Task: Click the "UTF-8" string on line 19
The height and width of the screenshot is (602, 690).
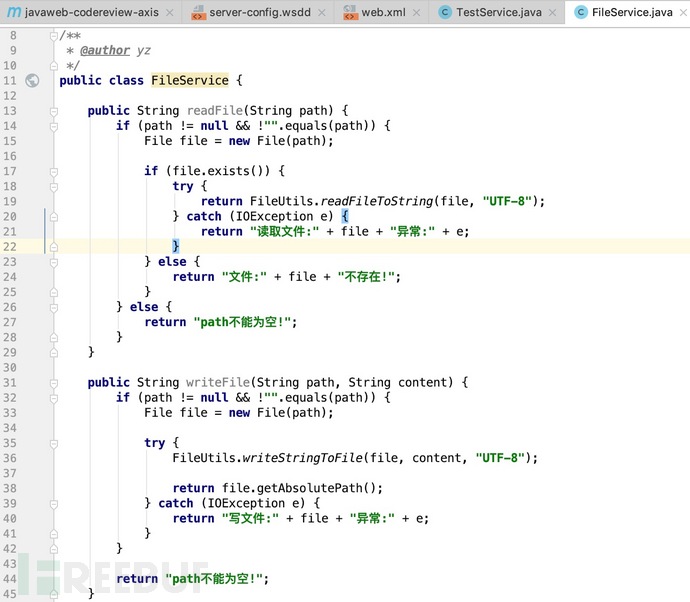Action: click(x=507, y=201)
